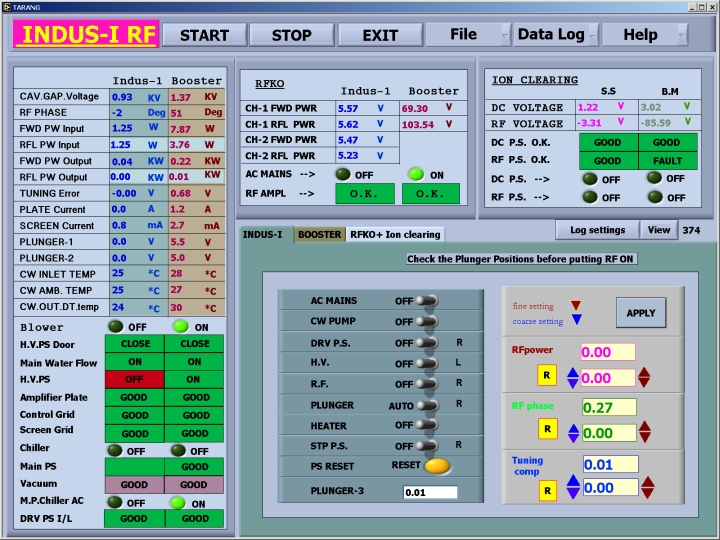Click the dark red fine arrows beside RF phase
The height and width of the screenshot is (540, 720).
pos(644,432)
